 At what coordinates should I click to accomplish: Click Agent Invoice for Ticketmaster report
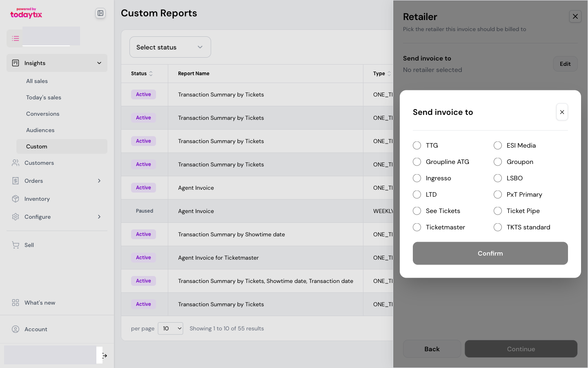[218, 258]
